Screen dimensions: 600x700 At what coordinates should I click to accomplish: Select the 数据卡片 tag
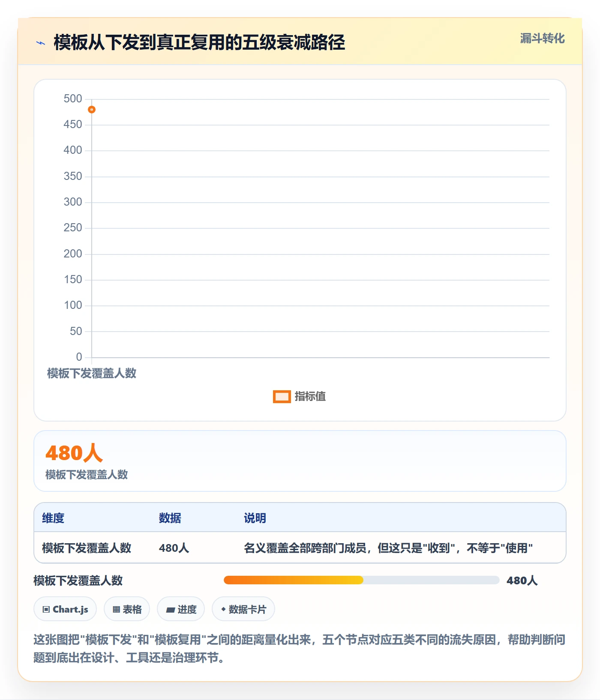pos(243,609)
